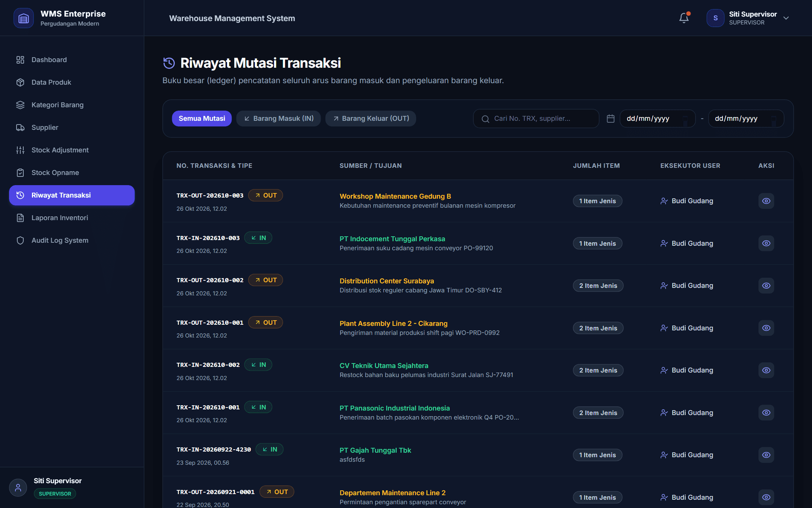The image size is (812, 508).
Task: Open Kategori Barang sidebar item
Action: coord(72,105)
